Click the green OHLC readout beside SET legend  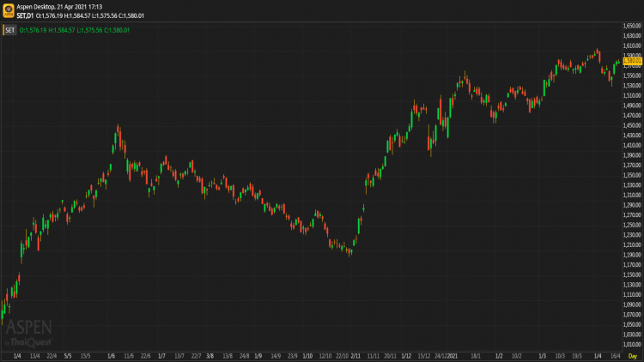pos(75,30)
